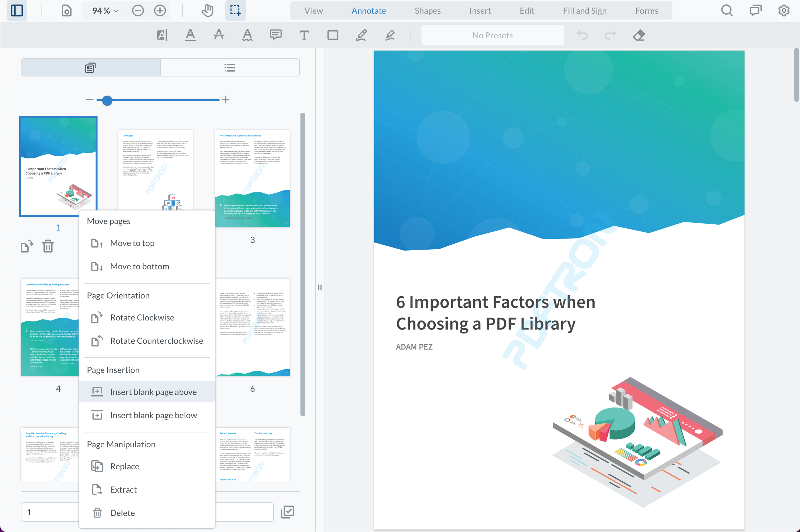Switch to the outlines list panel
Image resolution: width=800 pixels, height=532 pixels.
pos(230,67)
